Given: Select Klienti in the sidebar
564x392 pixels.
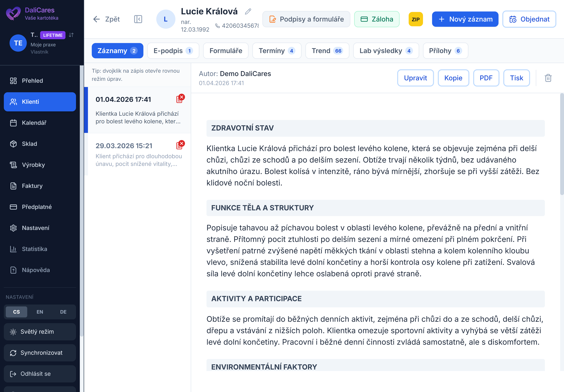Looking at the screenshot, I should [40, 102].
